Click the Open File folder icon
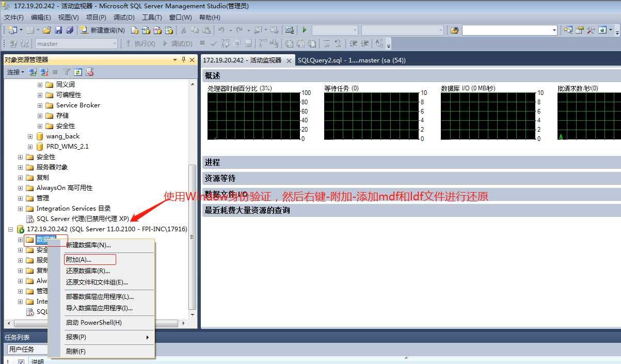Screen dimensions: 621x364 pyautogui.click(x=47, y=30)
